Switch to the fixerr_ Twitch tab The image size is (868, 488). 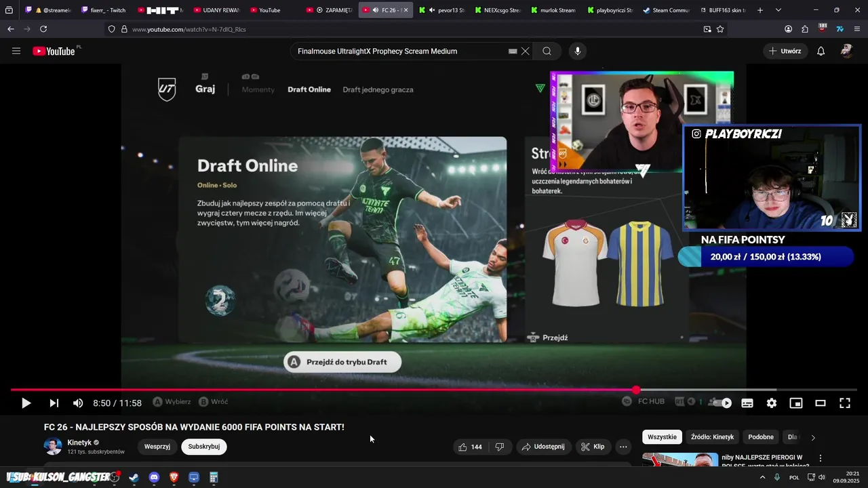(102, 10)
